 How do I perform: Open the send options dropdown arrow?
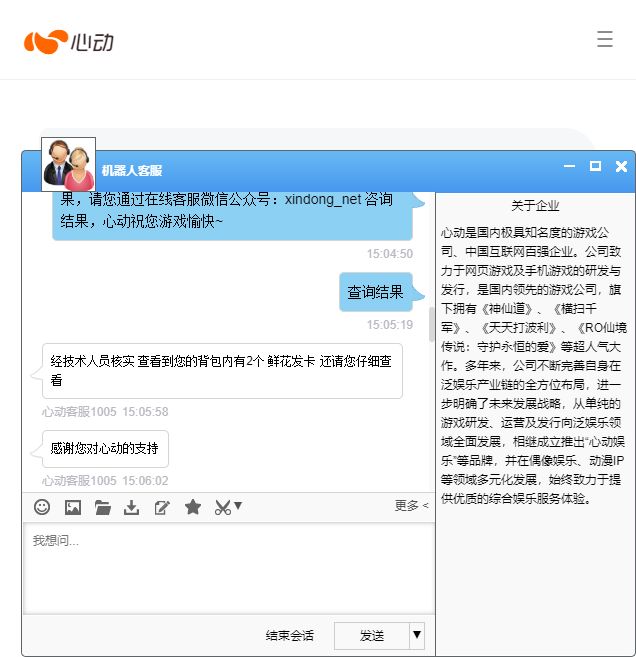(x=417, y=635)
